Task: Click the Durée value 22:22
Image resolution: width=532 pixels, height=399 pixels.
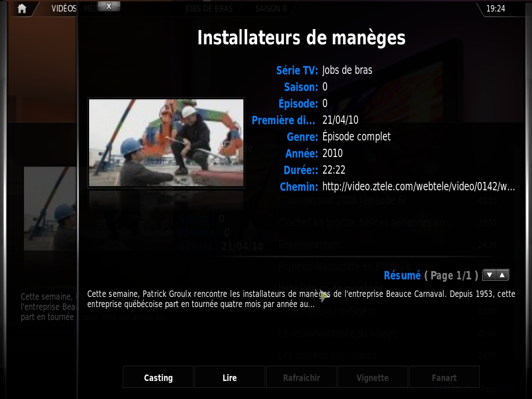Action: tap(334, 169)
